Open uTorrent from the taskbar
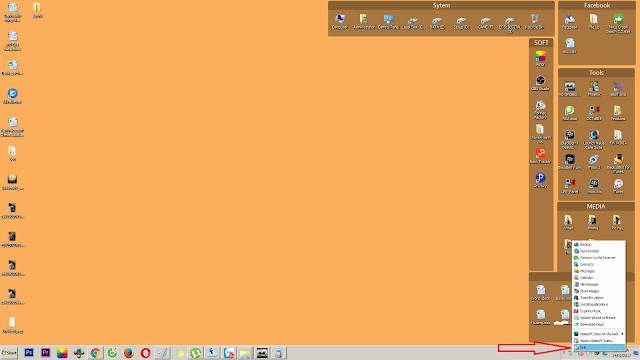640x360 pixels. coord(196,353)
